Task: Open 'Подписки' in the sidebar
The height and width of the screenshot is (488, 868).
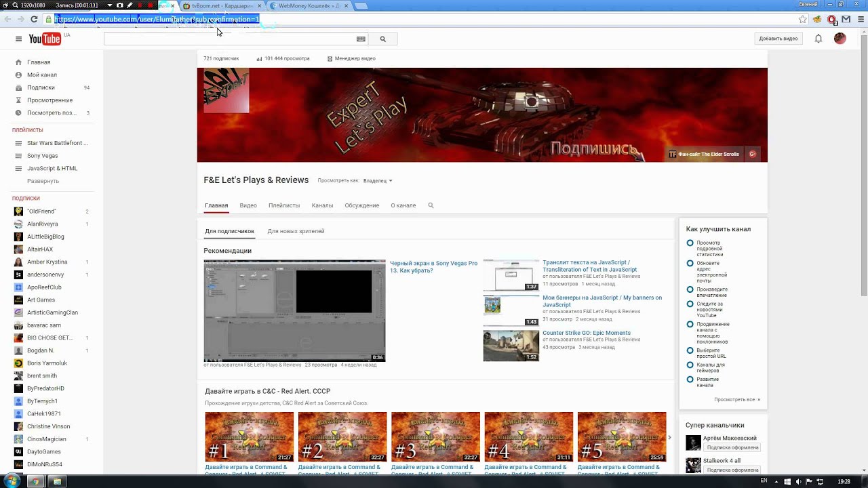Action: pyautogui.click(x=41, y=87)
